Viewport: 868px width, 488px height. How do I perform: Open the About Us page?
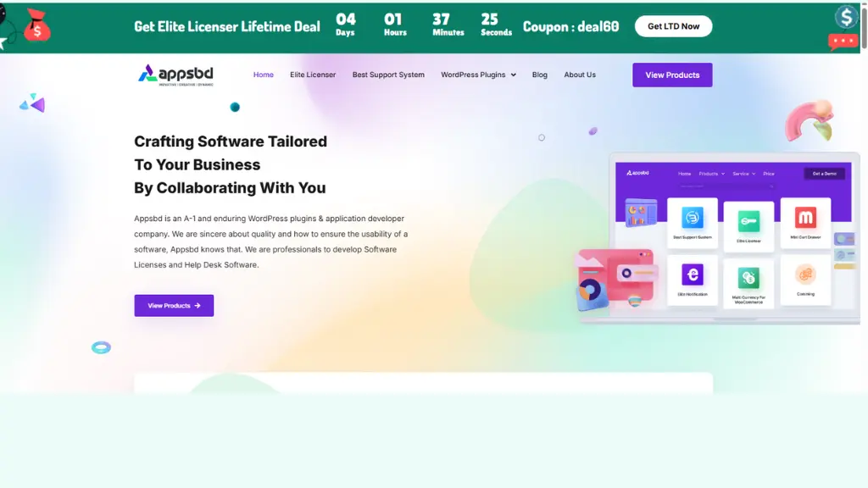pyautogui.click(x=580, y=75)
